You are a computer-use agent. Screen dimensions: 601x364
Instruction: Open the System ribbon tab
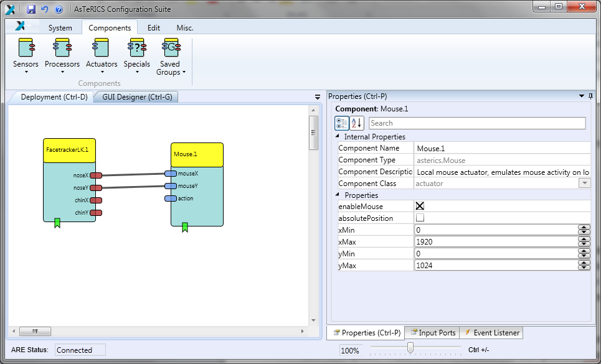[x=60, y=28]
